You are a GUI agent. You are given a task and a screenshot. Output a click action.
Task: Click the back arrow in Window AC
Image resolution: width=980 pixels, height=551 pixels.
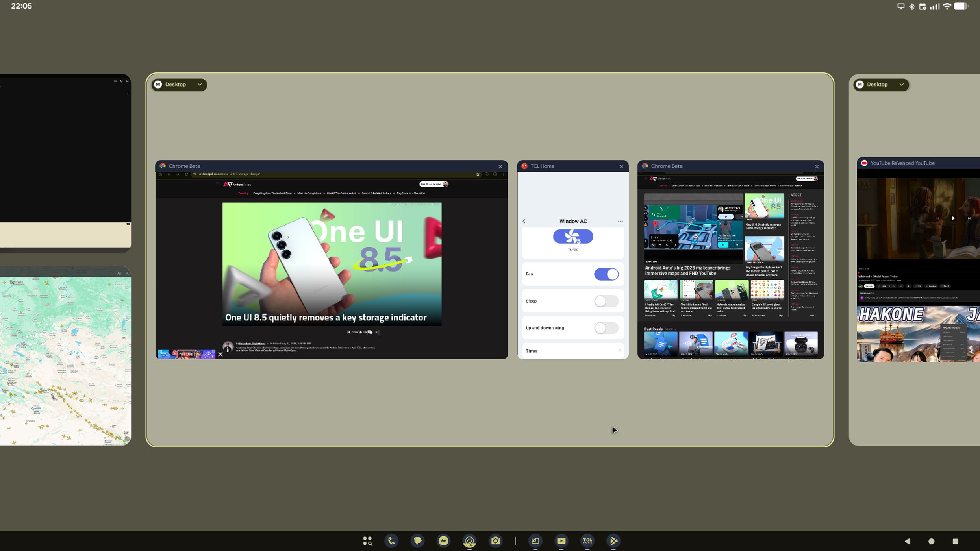524,221
